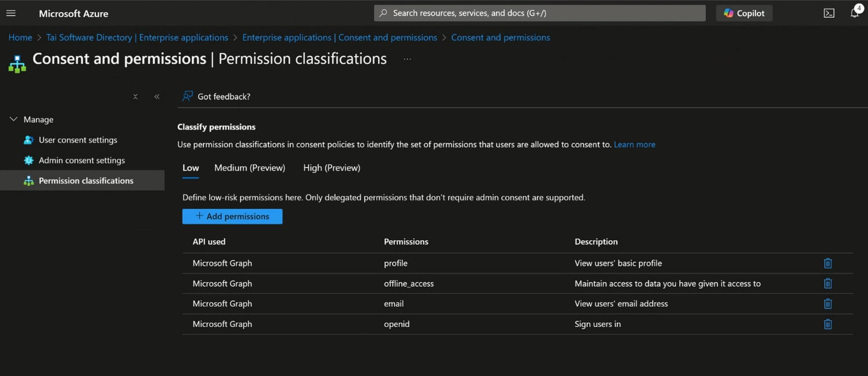The width and height of the screenshot is (868, 376).
Task: Click 'Maintain access to data' description
Action: pos(668,283)
